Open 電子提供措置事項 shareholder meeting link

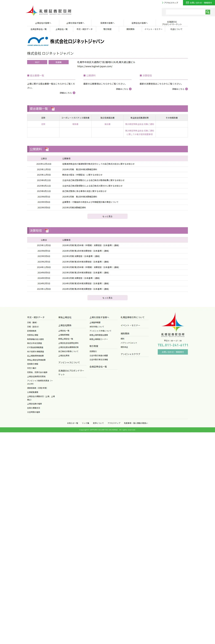140,133
